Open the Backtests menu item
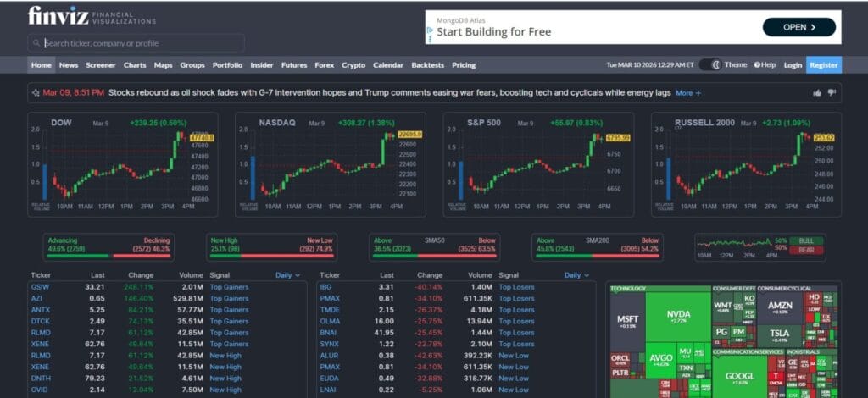 pos(428,64)
